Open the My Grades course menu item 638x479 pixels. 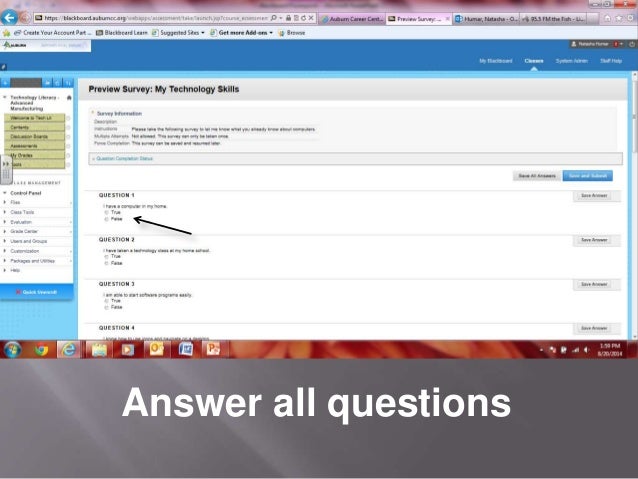coord(34,155)
